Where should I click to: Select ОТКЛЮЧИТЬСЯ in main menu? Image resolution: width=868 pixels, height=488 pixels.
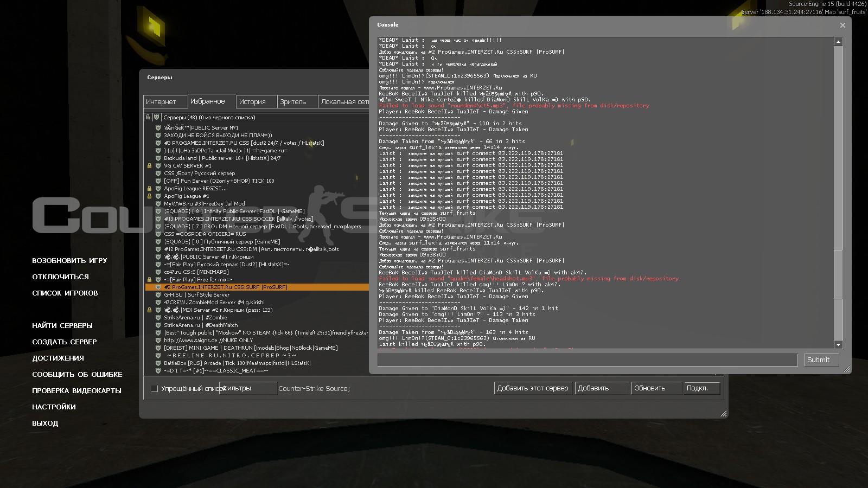click(x=60, y=277)
